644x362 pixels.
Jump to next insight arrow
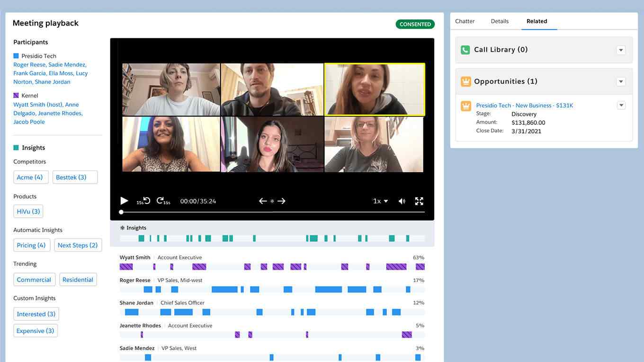[x=281, y=201]
